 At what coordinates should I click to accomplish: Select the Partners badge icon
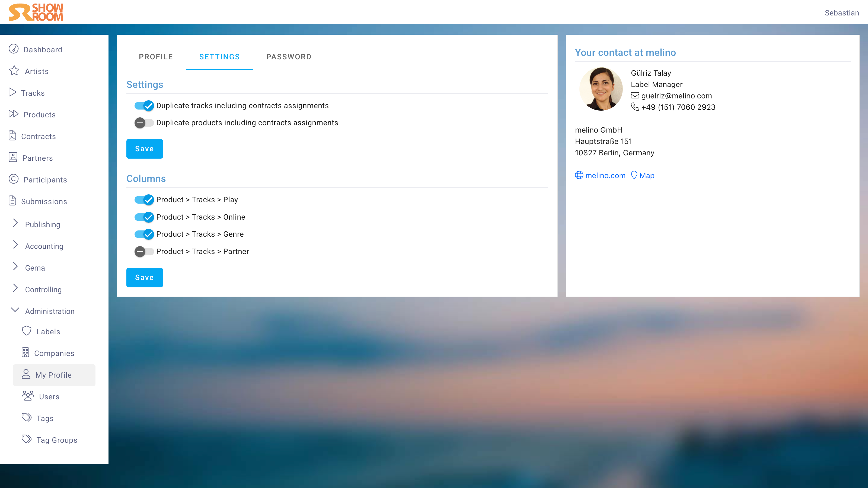click(12, 157)
